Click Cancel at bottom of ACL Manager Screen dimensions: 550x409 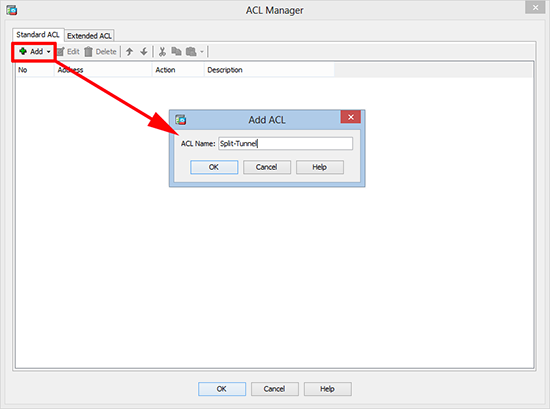pos(274,389)
